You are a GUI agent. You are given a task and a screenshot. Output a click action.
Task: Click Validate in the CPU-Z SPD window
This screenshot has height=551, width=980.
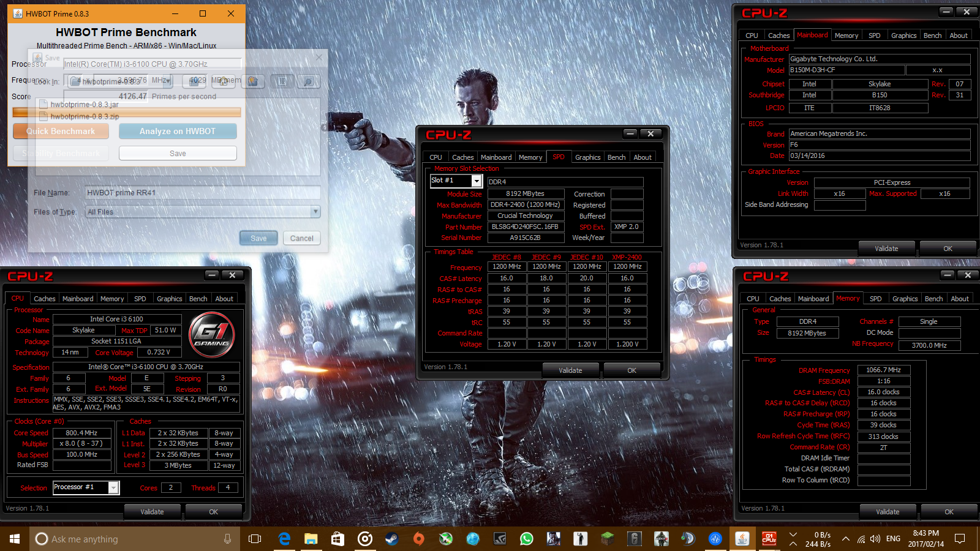click(x=570, y=370)
